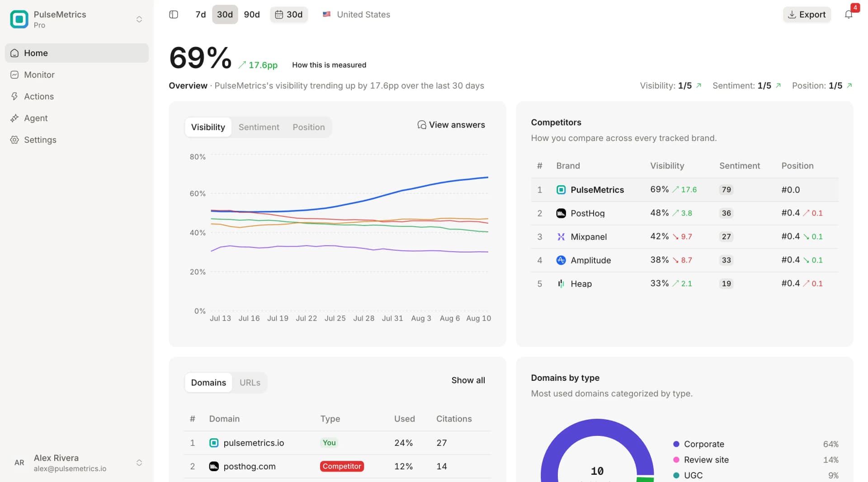The image size is (868, 482).
Task: Click the Visibility 1/5 arrow icon
Action: point(698,85)
